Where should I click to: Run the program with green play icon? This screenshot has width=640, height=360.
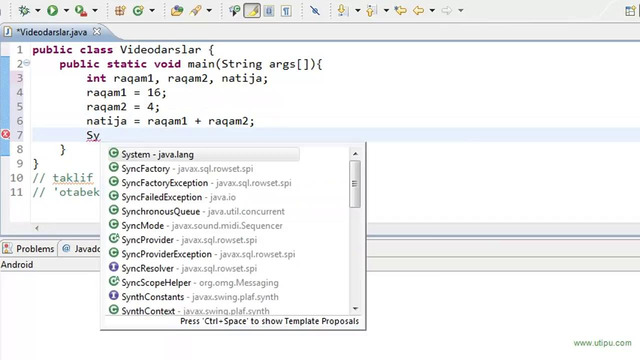[52, 10]
